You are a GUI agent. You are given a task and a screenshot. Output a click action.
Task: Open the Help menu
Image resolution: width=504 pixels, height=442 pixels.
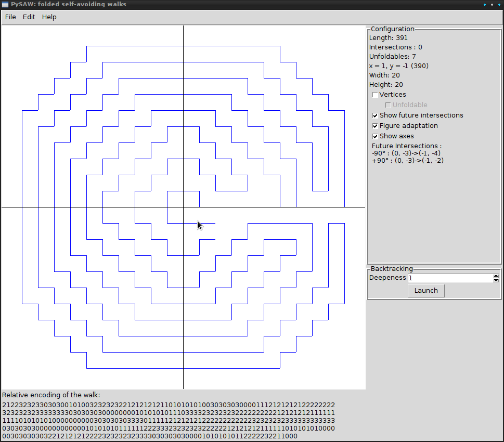coord(49,17)
